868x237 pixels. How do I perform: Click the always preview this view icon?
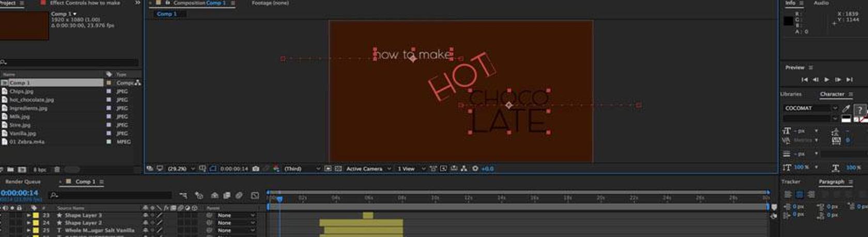point(150,169)
